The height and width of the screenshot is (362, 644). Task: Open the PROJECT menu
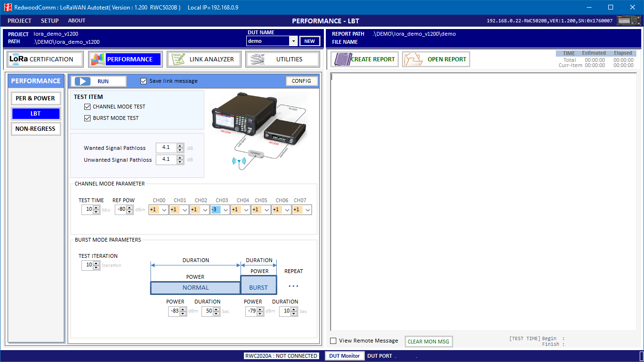point(20,21)
